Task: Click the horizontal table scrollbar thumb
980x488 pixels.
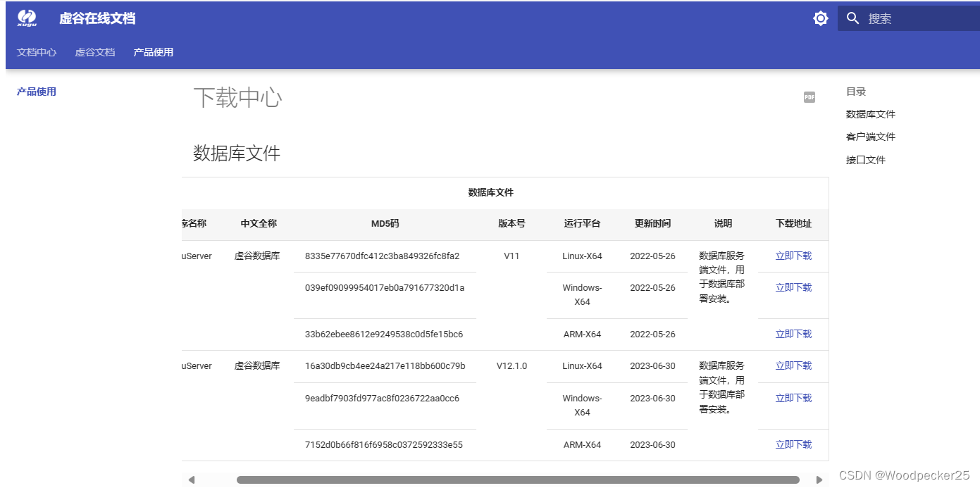Action: pos(518,480)
